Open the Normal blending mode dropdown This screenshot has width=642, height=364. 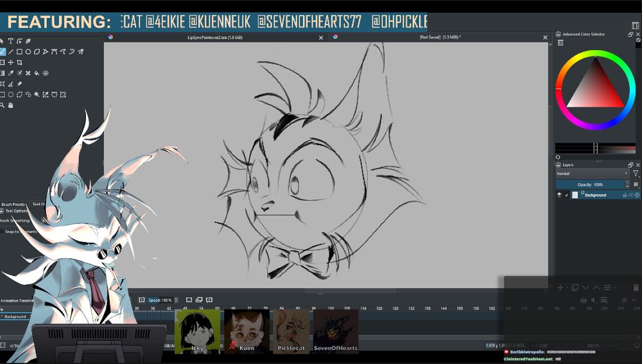tap(592, 173)
